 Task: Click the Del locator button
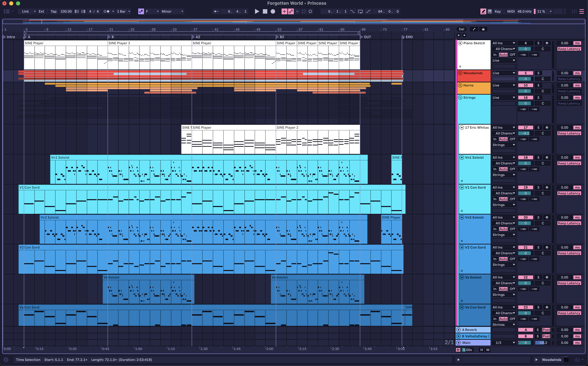[461, 29]
